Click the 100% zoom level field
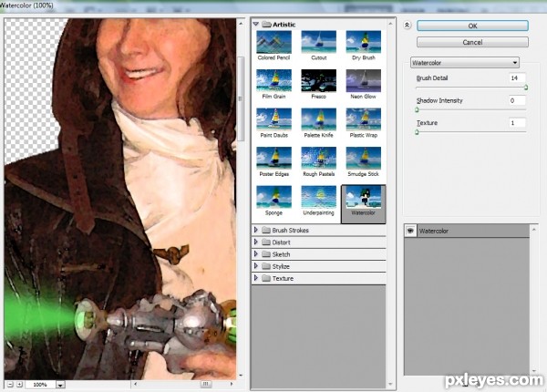 pyautogui.click(x=40, y=385)
